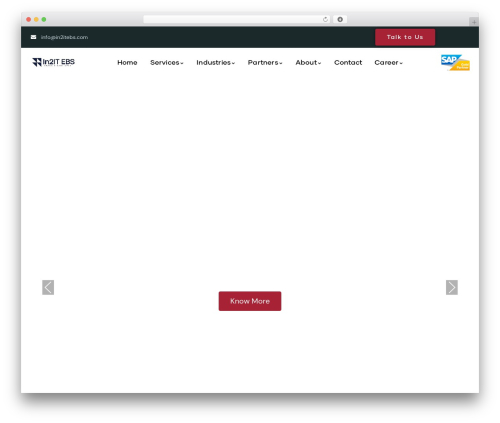Image resolution: width=500 pixels, height=423 pixels.
Task: Expand the Career dropdown menu
Action: coord(389,63)
